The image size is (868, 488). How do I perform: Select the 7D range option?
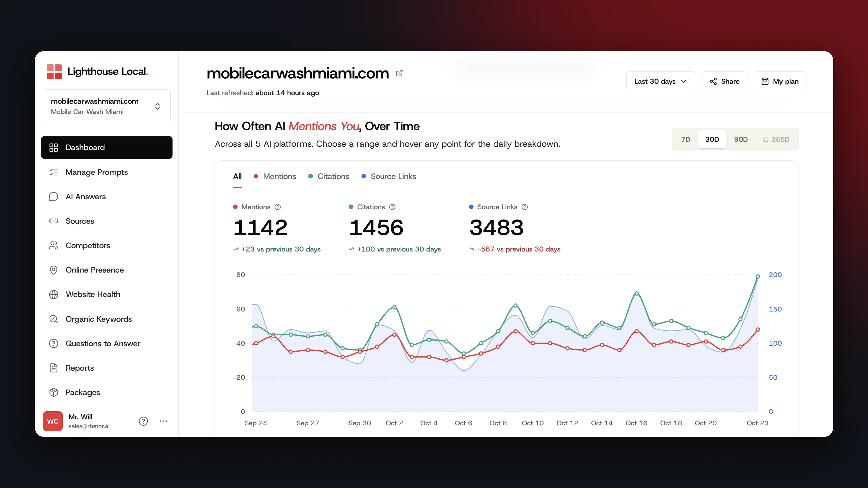[x=685, y=139]
